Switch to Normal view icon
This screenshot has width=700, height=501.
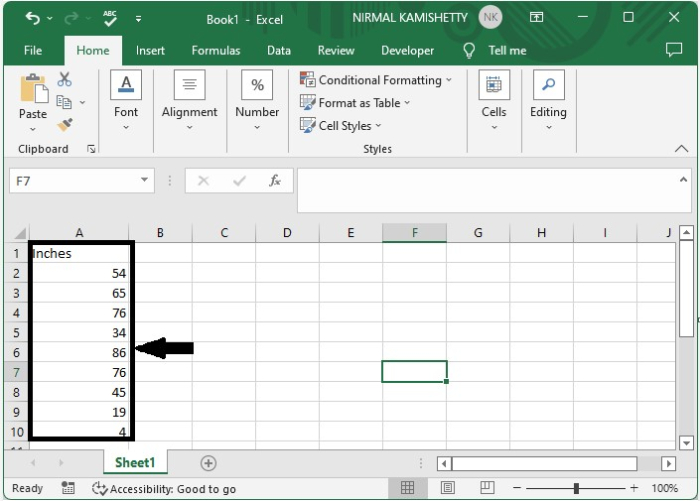tap(407, 488)
